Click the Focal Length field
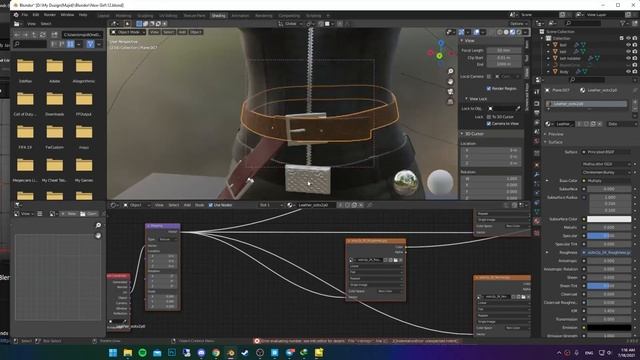640x360 pixels. pyautogui.click(x=504, y=50)
